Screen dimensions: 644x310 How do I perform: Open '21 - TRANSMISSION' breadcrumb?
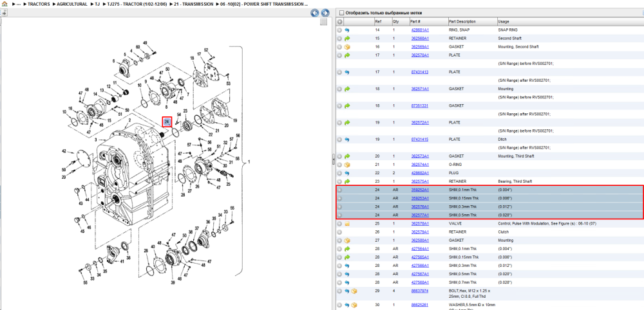pos(193,4)
